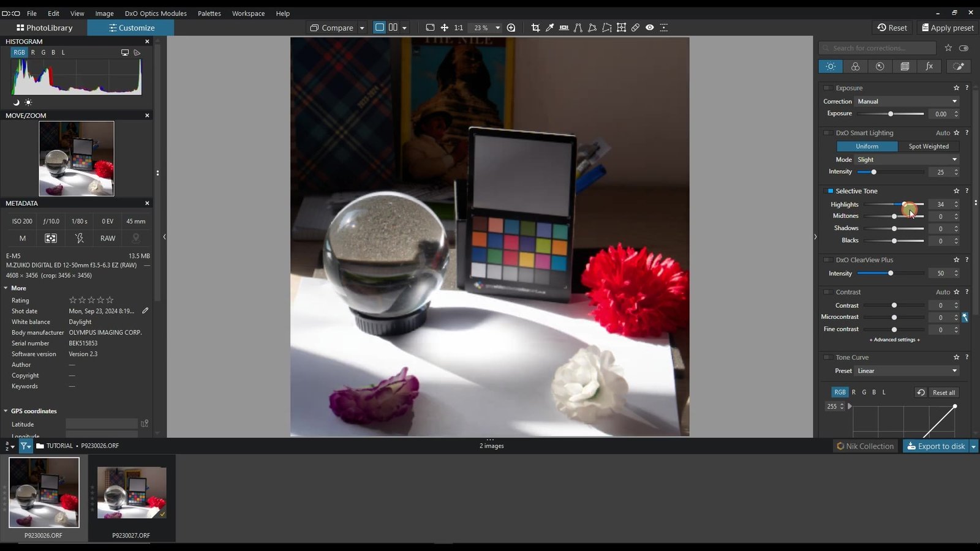
Task: Click the ClearView Plus Intensity slider handle
Action: pos(891,274)
